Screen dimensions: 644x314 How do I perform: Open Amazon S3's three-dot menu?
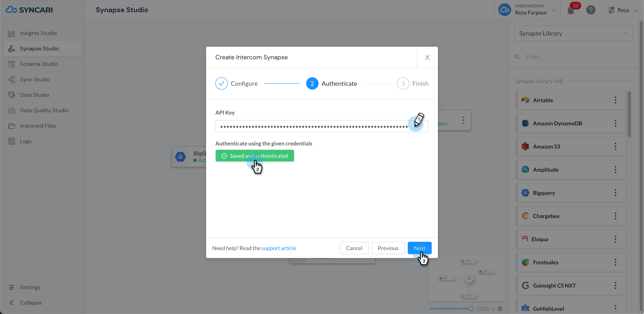pos(615,147)
